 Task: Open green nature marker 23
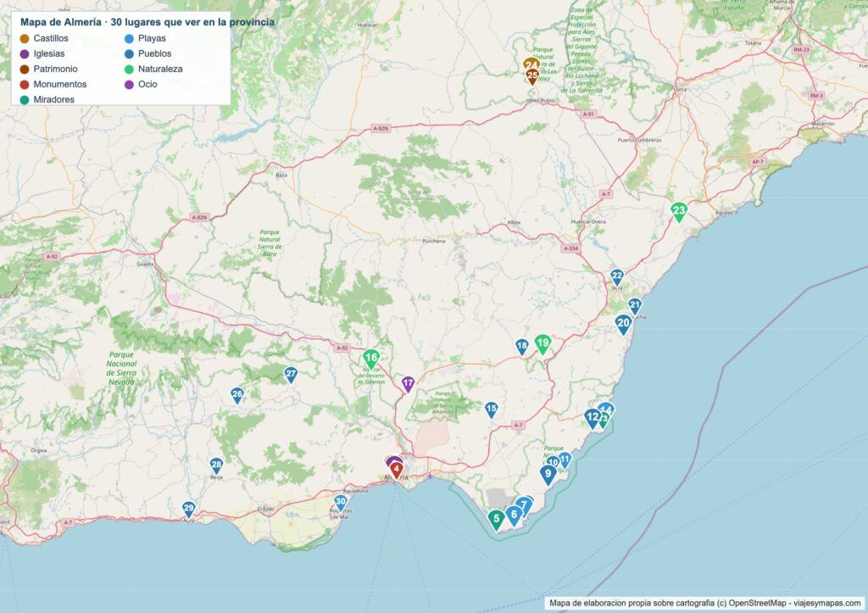[679, 212]
